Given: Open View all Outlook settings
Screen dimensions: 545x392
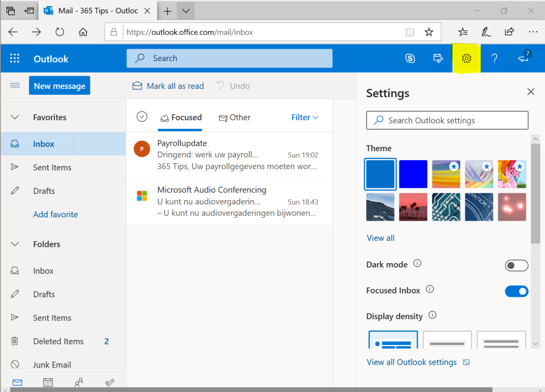Looking at the screenshot, I should [x=411, y=362].
